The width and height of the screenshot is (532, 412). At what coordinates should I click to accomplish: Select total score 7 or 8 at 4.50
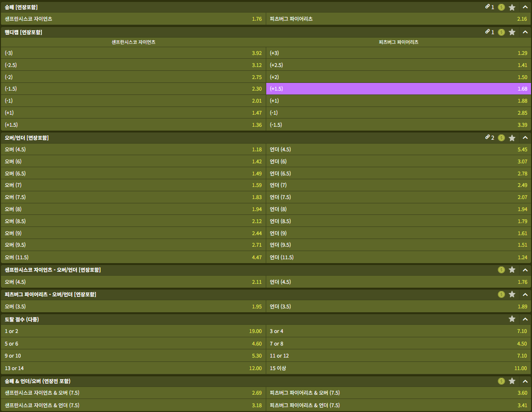click(399, 344)
